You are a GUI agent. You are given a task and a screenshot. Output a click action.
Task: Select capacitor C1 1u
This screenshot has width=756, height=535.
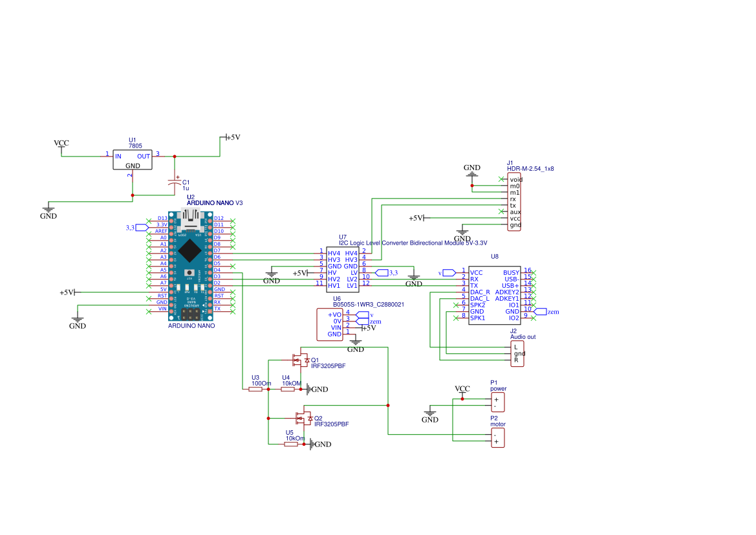pos(175,182)
